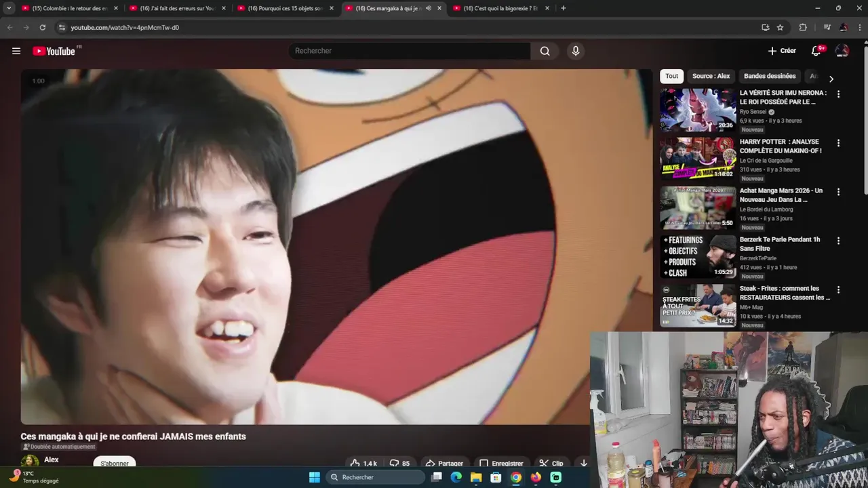
Task: View site information icon in address bar
Action: tap(62, 27)
